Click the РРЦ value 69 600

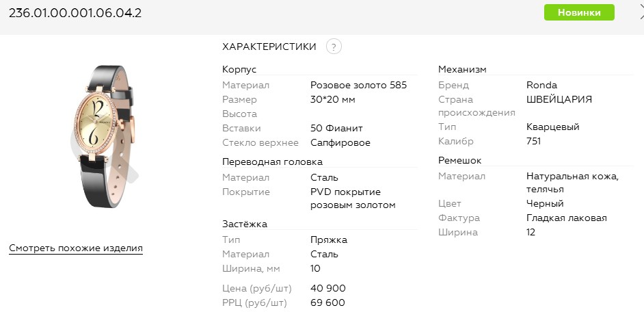[x=328, y=302]
